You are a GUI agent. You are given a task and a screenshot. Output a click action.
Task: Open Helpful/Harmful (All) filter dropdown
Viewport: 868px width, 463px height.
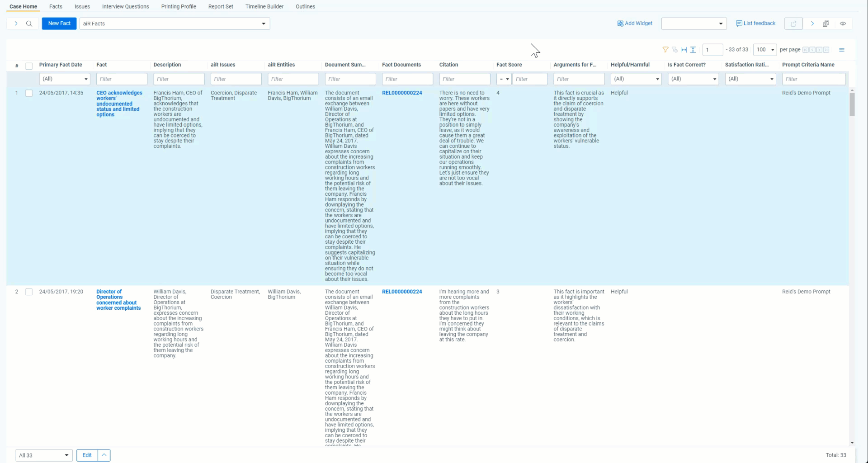tap(636, 79)
